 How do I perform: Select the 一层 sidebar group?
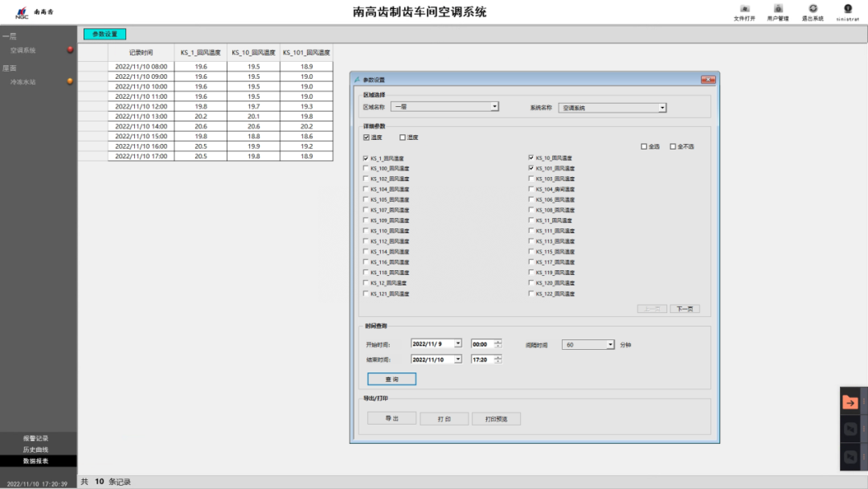(10, 36)
